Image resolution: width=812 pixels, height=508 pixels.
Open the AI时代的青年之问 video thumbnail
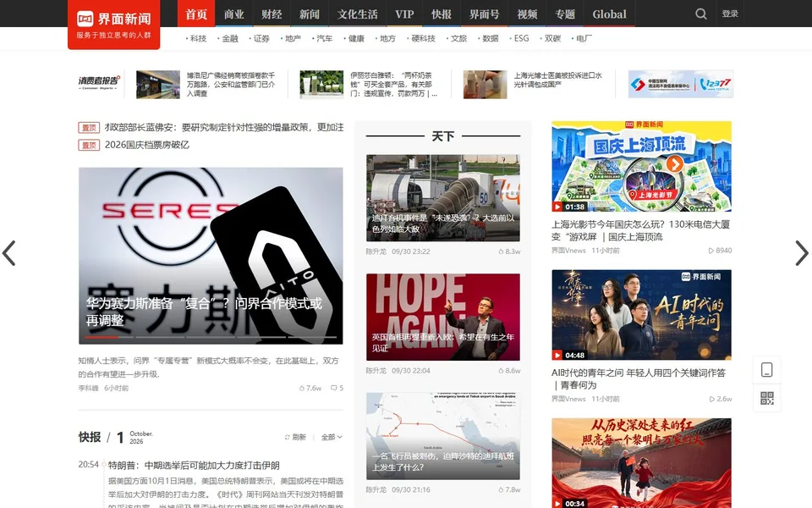click(642, 315)
